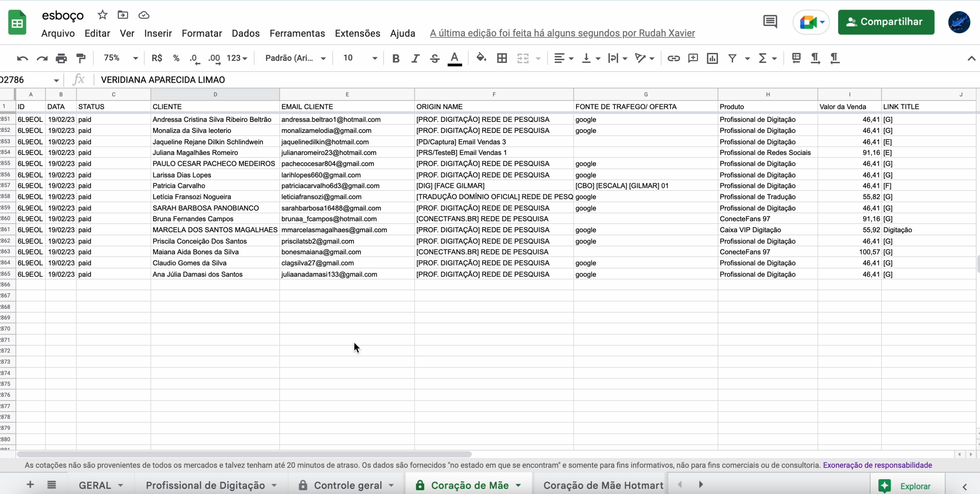Create a filter funnel icon
Viewport: 980px width, 494px height.
732,58
